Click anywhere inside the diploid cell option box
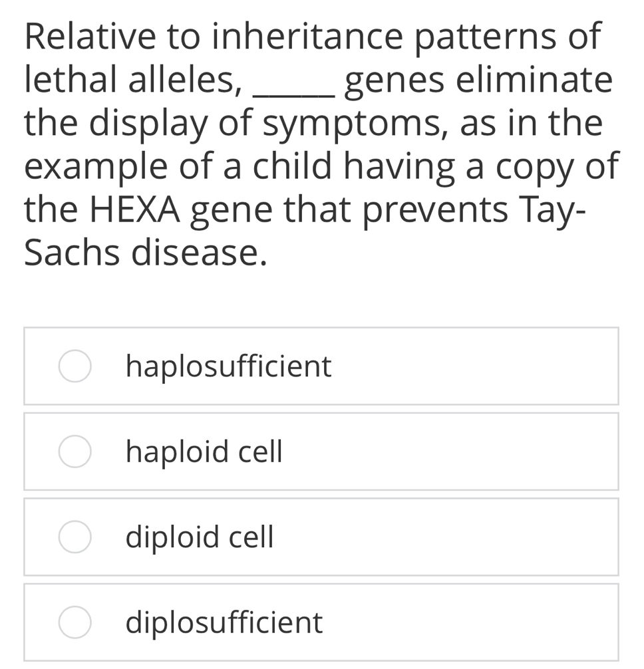 click(321, 537)
